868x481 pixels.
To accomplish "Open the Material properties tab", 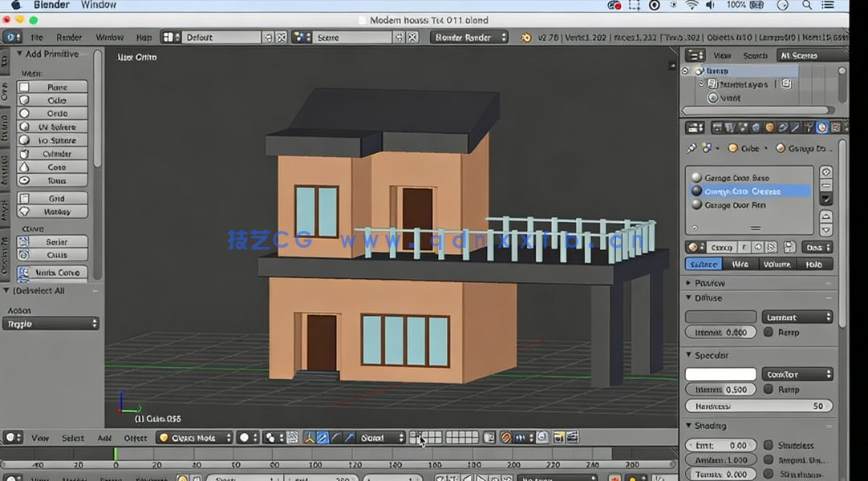I will click(821, 127).
